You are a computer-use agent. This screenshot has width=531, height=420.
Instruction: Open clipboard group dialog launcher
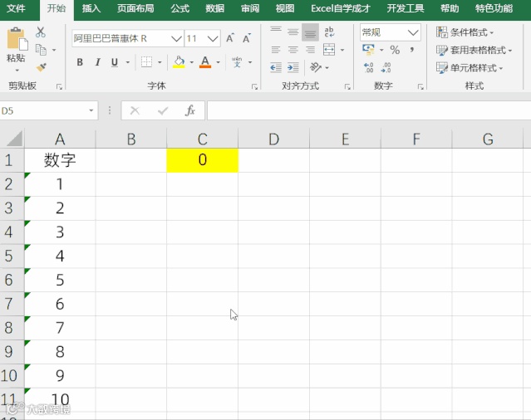coord(59,87)
